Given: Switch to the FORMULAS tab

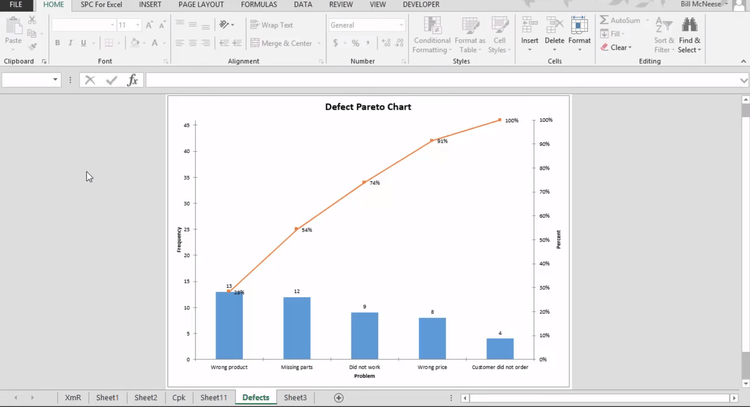Looking at the screenshot, I should click(259, 5).
